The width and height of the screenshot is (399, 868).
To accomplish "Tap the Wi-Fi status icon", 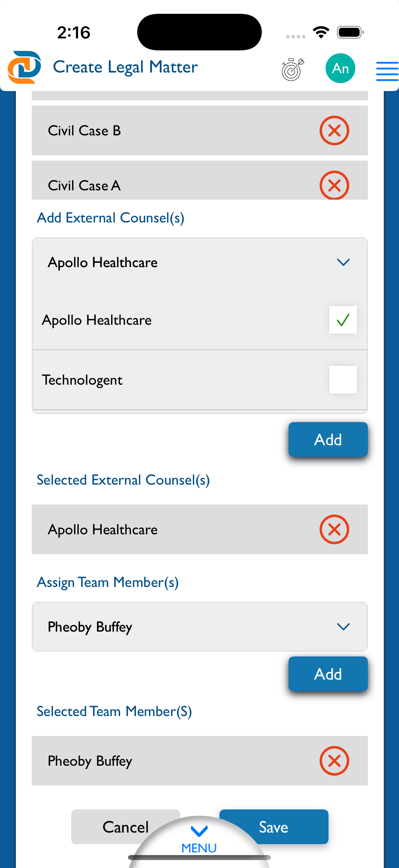I will pyautogui.click(x=321, y=32).
